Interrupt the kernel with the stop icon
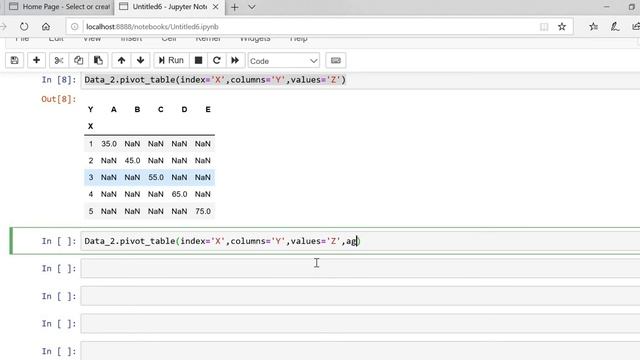This screenshot has width=640, height=360. click(198, 60)
